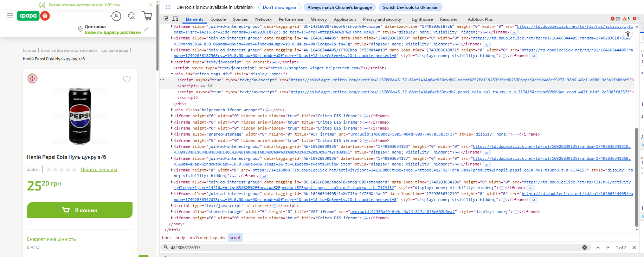The image size is (644, 257).
Task: Click the accessibility tree toggle icon
Action: 627,34
